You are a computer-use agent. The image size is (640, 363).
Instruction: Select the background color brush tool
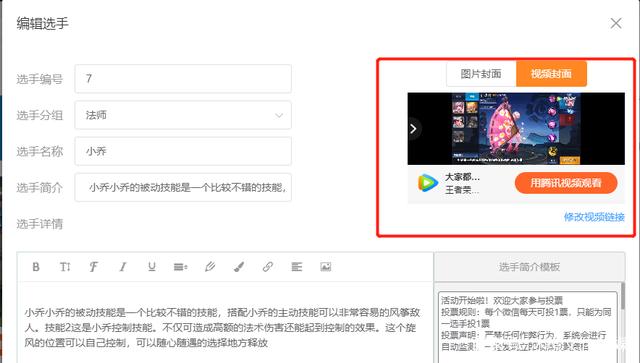239,267
